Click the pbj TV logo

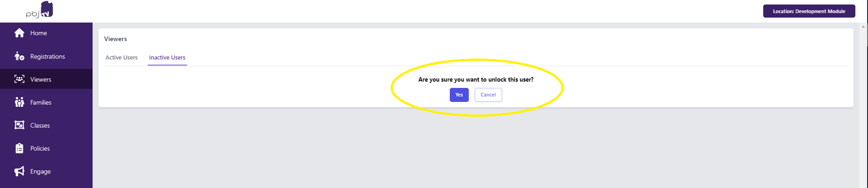click(x=40, y=10)
